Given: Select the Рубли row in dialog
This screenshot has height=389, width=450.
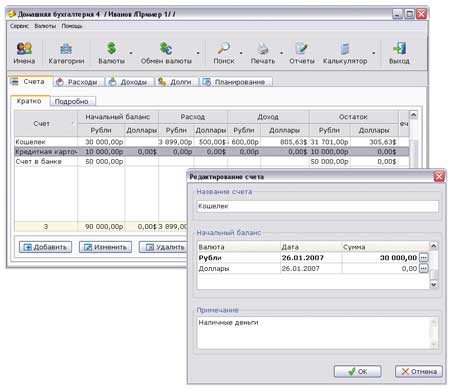Looking at the screenshot, I should coord(313,258).
